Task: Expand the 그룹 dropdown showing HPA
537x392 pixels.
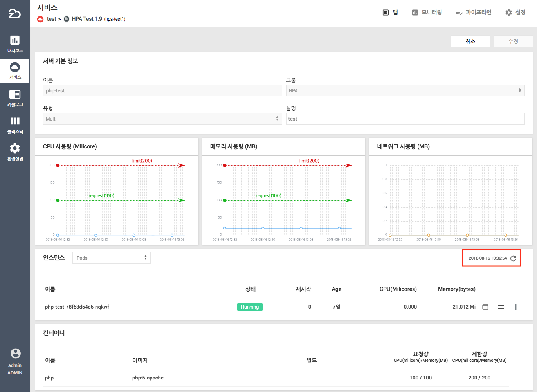Action: (405, 90)
